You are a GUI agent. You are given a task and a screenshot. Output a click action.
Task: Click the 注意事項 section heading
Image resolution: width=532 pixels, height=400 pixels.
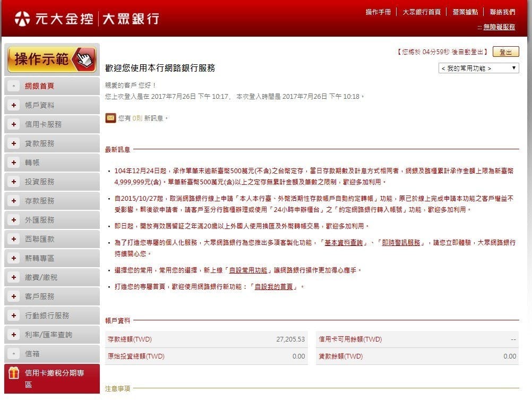click(x=117, y=388)
